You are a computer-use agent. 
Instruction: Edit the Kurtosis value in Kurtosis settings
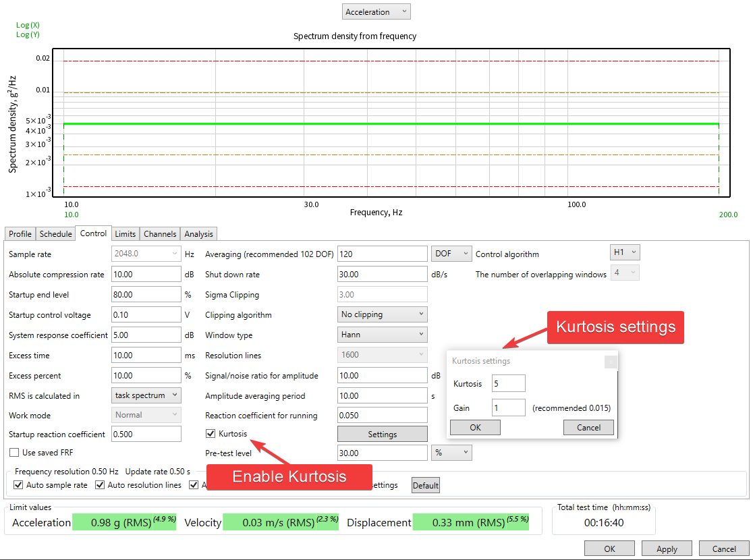(509, 384)
